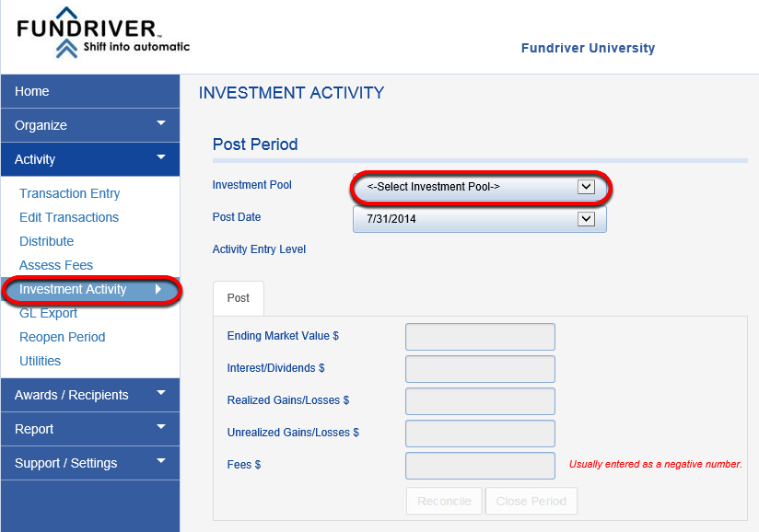Click the Post Date dropdown arrow
The image size is (759, 532).
click(586, 219)
